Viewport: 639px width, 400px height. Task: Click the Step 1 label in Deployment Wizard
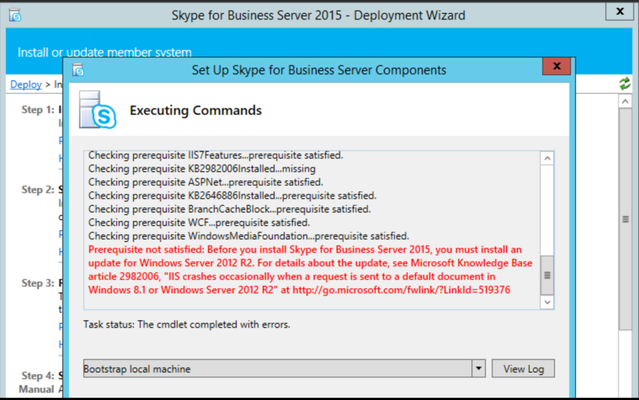37,110
